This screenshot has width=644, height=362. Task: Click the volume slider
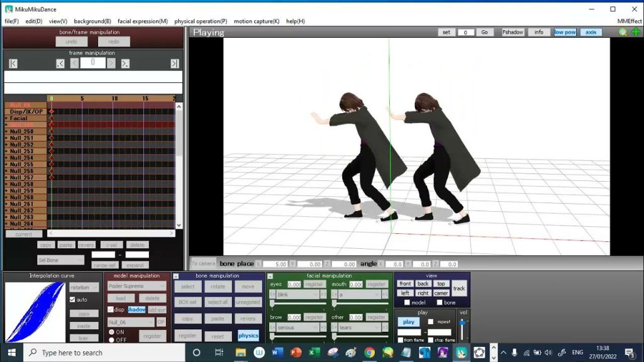point(464,329)
